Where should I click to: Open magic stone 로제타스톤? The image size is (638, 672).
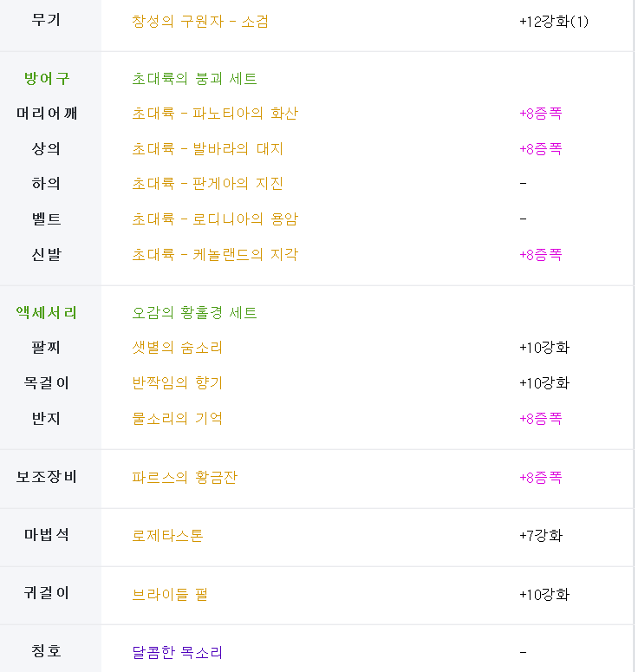point(167,535)
